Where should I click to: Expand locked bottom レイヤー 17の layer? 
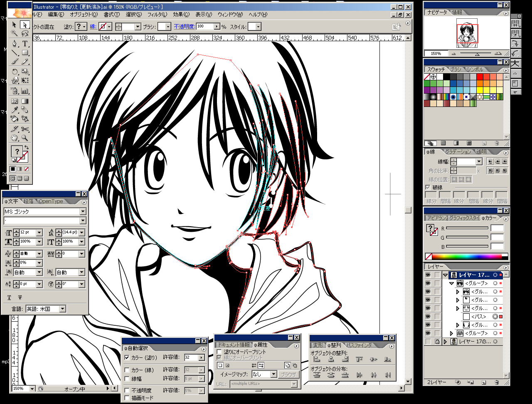pos(446,342)
